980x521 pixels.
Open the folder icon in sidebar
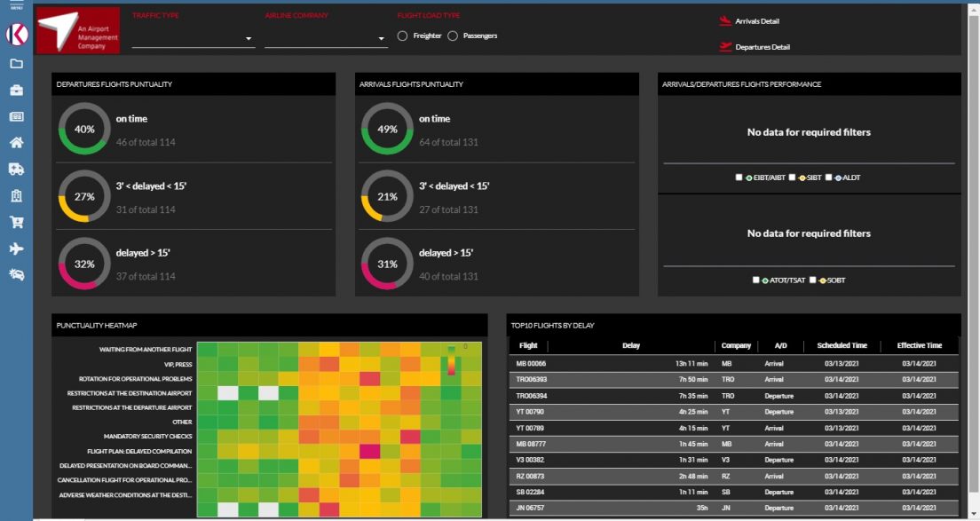[17, 64]
